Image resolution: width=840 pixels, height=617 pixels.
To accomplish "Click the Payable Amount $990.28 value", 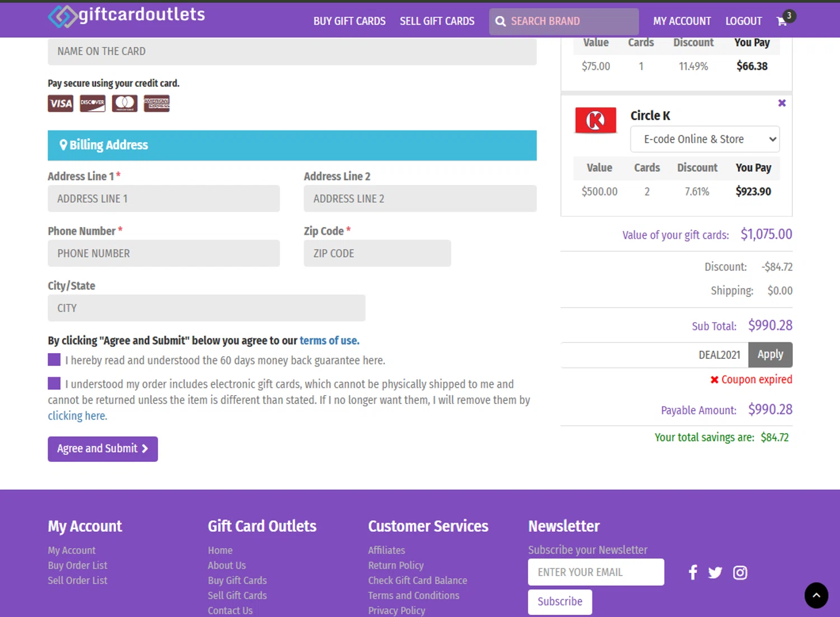I will click(x=770, y=410).
